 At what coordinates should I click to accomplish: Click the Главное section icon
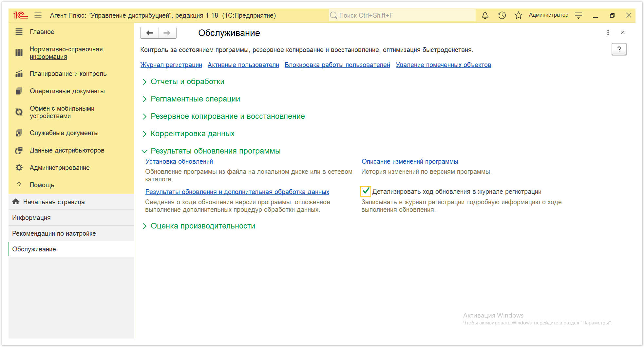click(19, 32)
